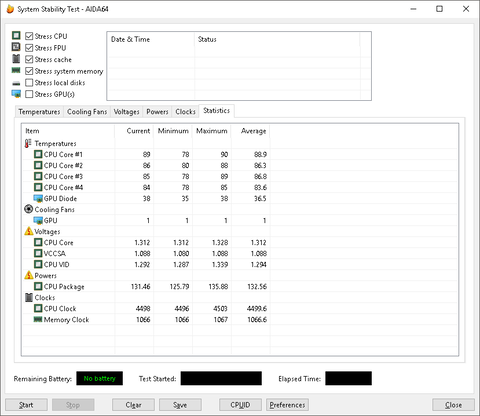Enable the Stress GPU(s) checkbox
Screen dimensions: 480x416
pyautogui.click(x=29, y=94)
